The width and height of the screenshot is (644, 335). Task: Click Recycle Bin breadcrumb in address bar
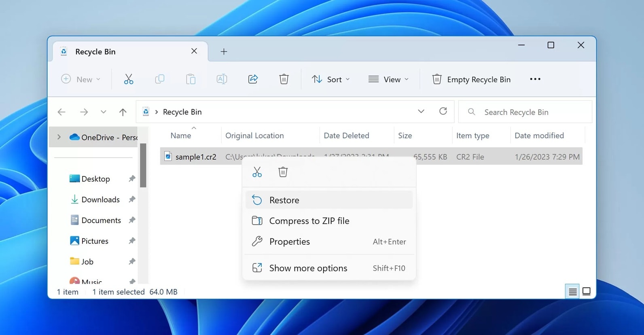pos(182,112)
